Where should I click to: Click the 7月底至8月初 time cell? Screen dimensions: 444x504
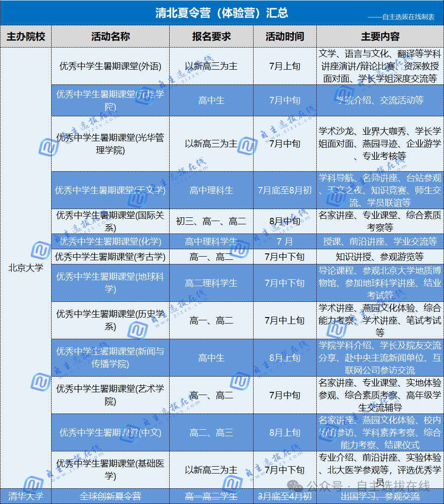click(x=285, y=190)
